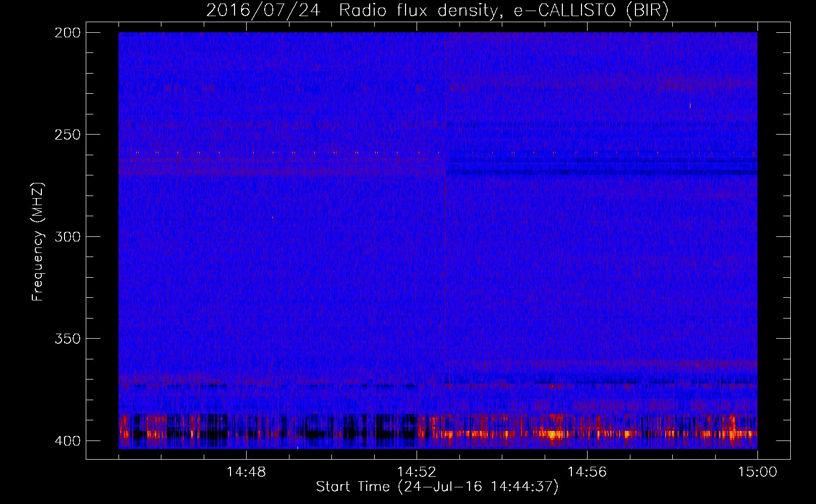The width and height of the screenshot is (816, 504).
Task: Click the 400 frequency tick label
Action: pos(68,441)
